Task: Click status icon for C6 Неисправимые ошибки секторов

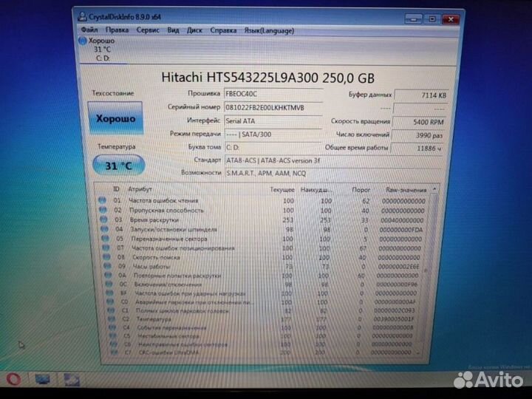Action: click(114, 344)
